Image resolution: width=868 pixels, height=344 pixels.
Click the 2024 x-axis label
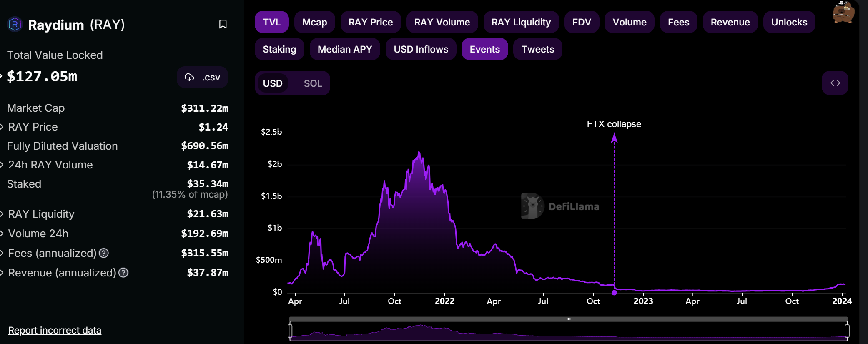(x=842, y=301)
